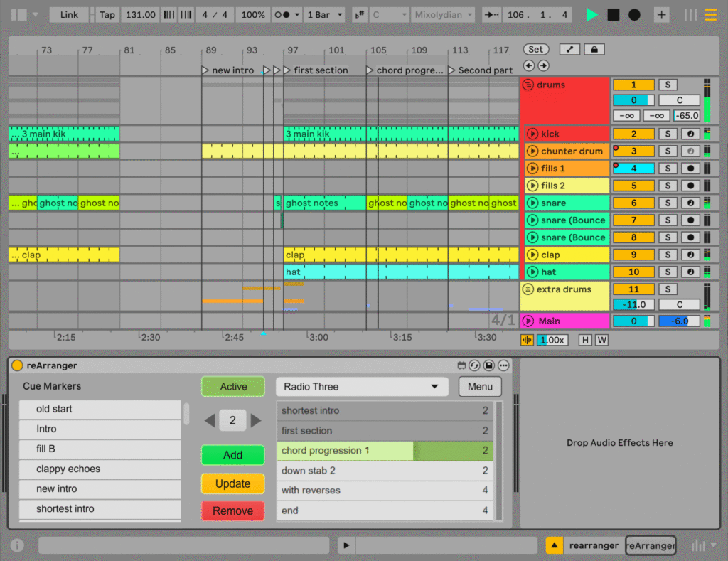This screenshot has height=561, width=728.
Task: Click the fills 1 track icon
Action: click(532, 168)
